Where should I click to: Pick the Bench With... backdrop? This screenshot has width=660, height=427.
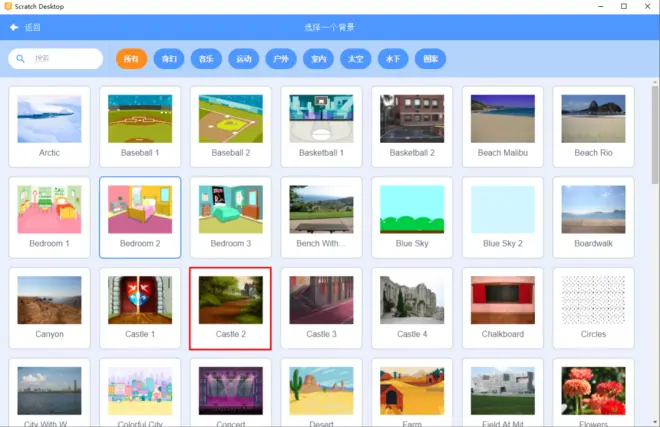[x=322, y=217]
